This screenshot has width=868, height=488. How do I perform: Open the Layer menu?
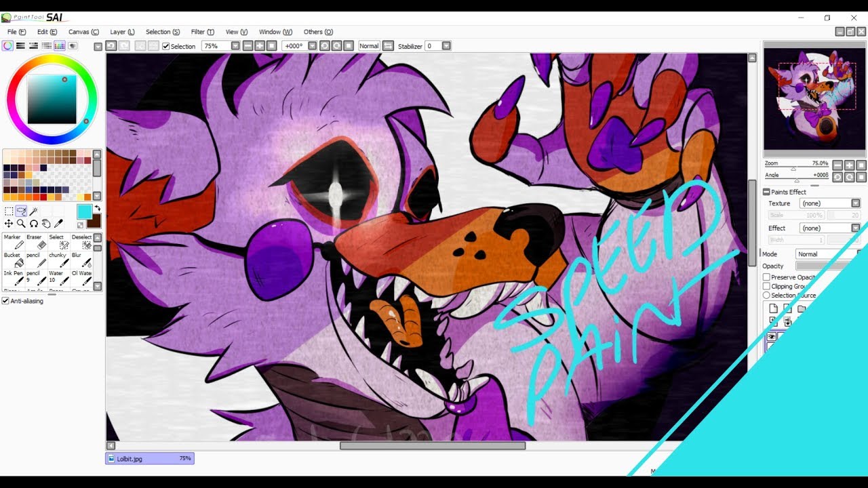pyautogui.click(x=122, y=32)
